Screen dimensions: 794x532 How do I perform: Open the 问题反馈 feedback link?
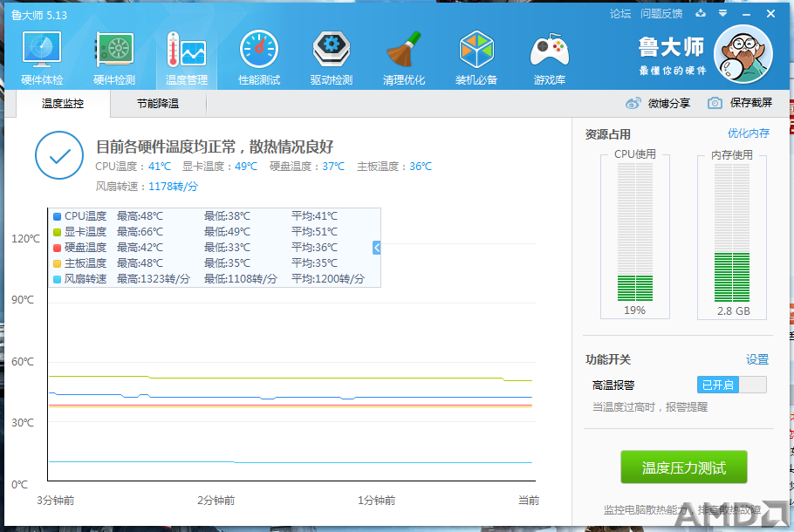661,14
